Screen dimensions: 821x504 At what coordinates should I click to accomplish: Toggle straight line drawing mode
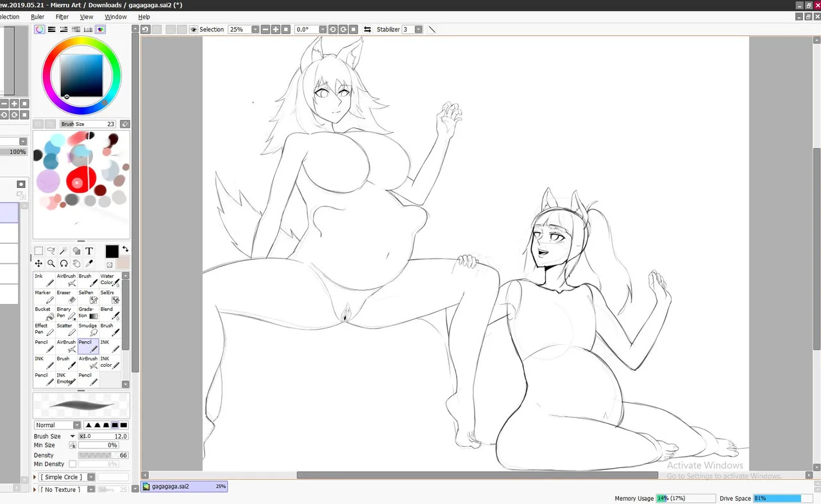pyautogui.click(x=432, y=29)
